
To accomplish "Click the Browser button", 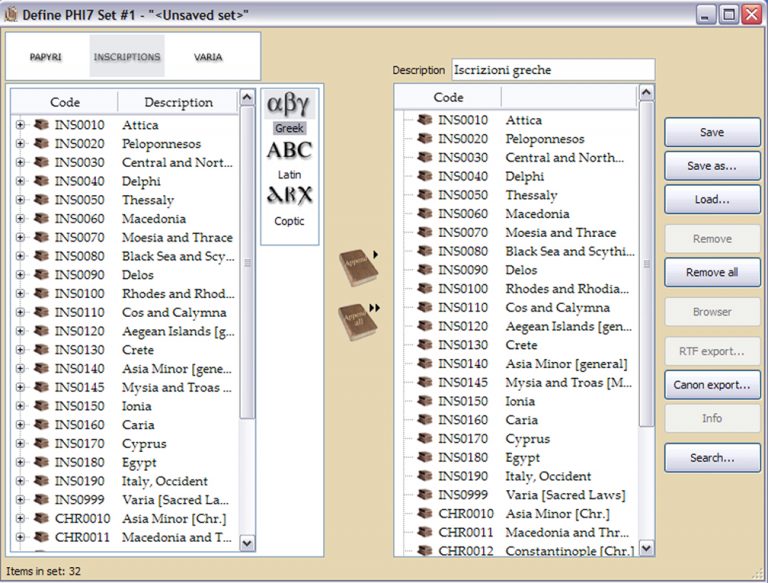I will pyautogui.click(x=712, y=312).
